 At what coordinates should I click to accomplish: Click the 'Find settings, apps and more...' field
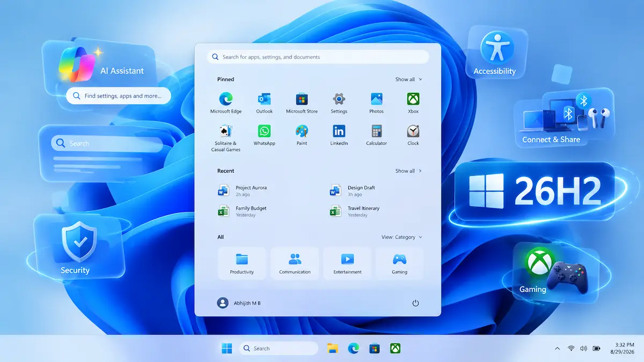119,96
